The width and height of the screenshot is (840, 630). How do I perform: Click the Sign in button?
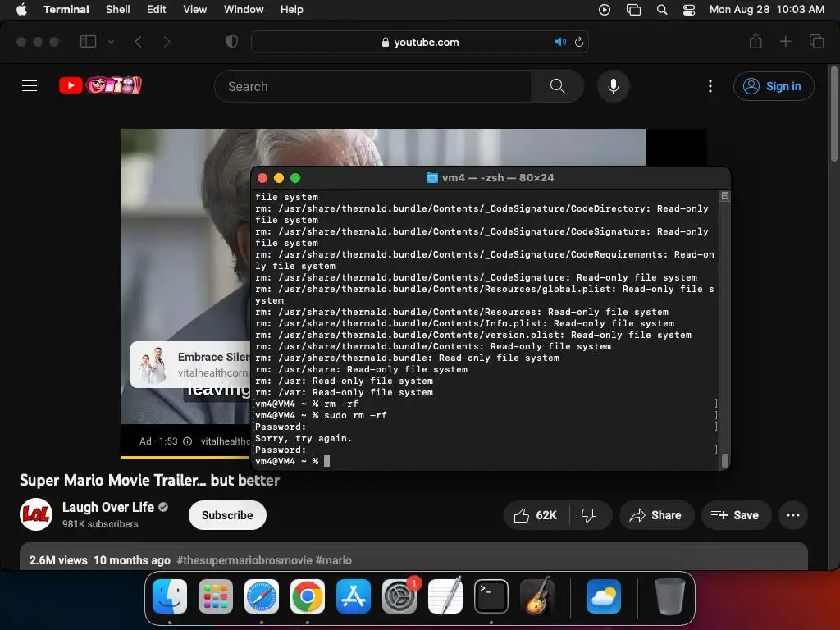pyautogui.click(x=774, y=86)
